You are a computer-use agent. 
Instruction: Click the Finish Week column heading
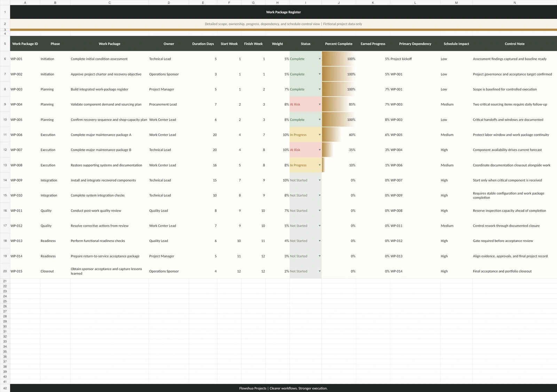[x=253, y=44]
